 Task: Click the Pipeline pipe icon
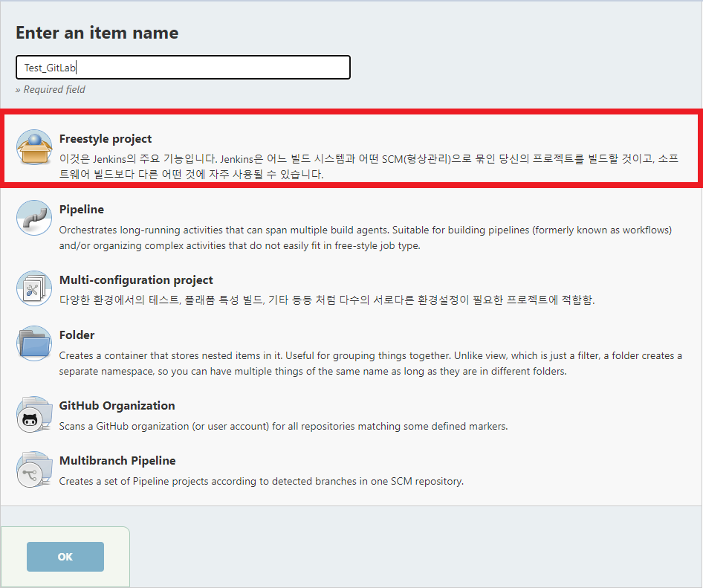[34, 218]
